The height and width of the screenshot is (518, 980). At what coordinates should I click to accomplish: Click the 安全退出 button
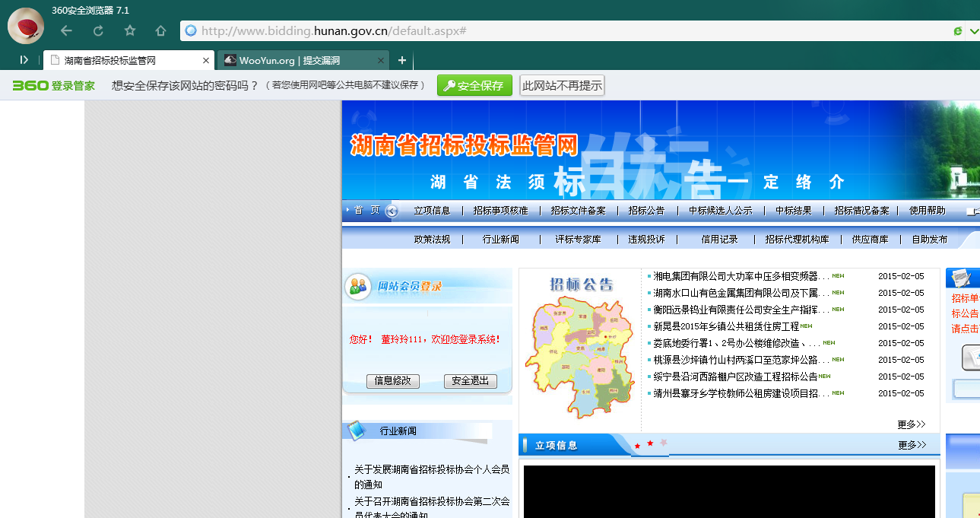pyautogui.click(x=470, y=381)
